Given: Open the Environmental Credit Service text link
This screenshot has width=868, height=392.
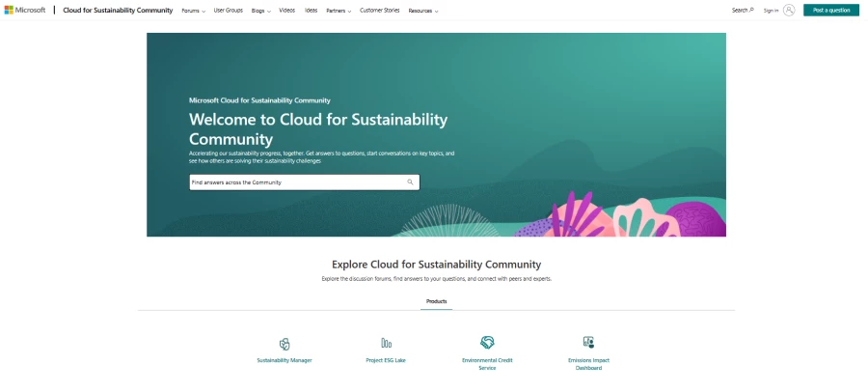Looking at the screenshot, I should [x=487, y=364].
